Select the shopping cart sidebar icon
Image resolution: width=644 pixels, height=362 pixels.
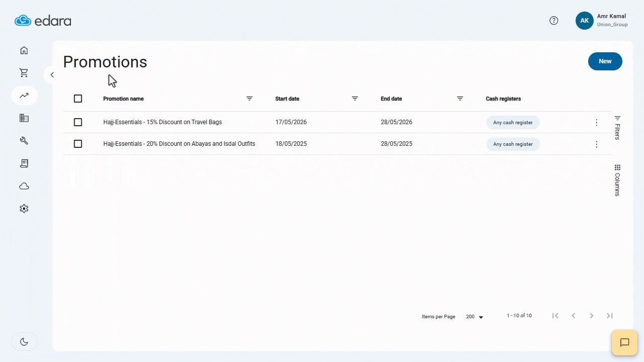tap(24, 72)
